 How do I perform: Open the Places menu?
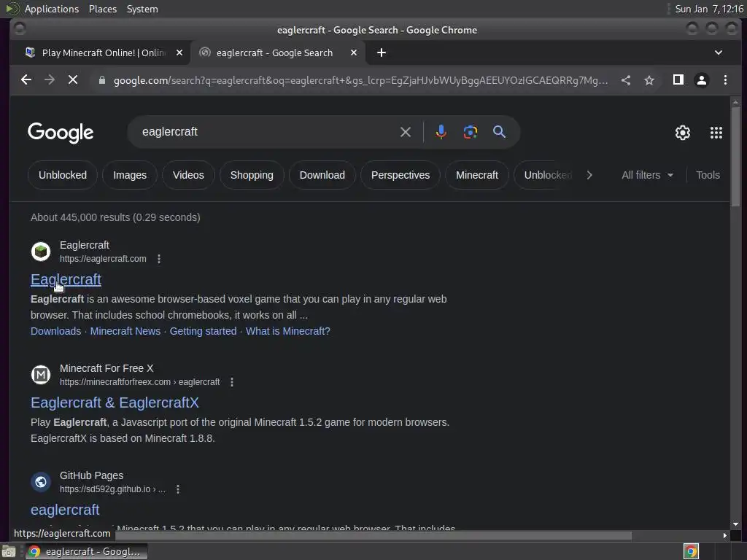(103, 9)
